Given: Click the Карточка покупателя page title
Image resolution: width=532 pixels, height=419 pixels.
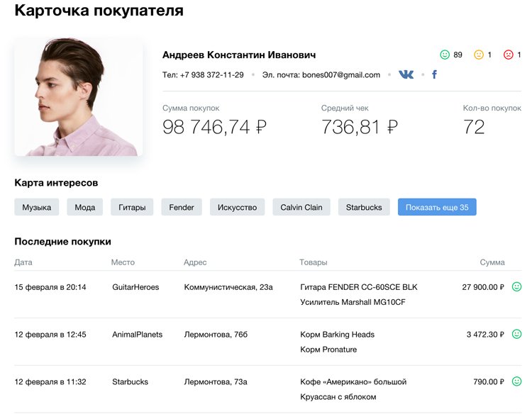Looking at the screenshot, I should pos(99,11).
